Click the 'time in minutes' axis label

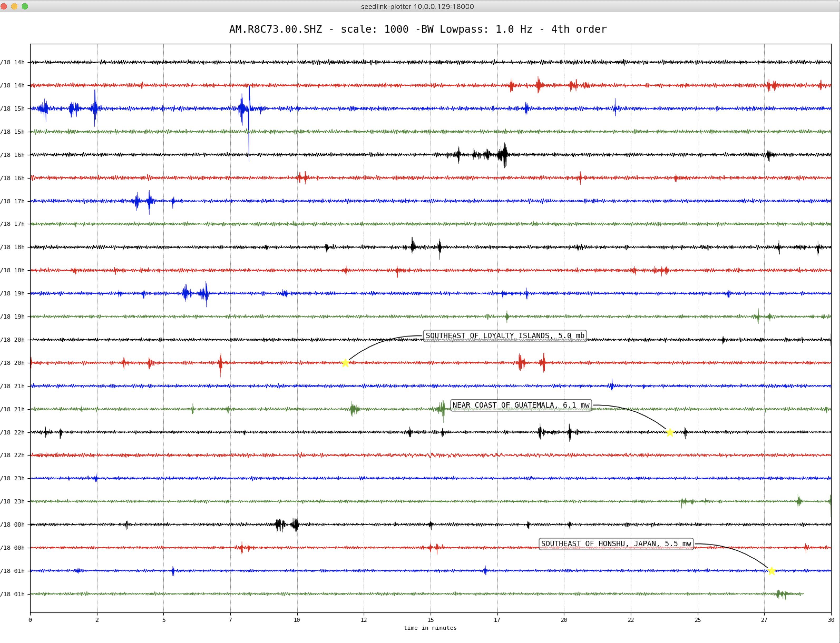[430, 628]
